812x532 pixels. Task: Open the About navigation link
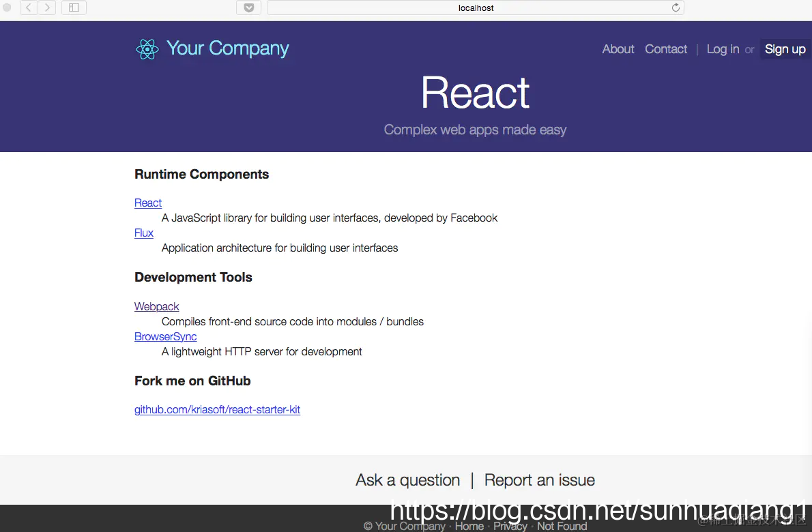tap(618, 49)
